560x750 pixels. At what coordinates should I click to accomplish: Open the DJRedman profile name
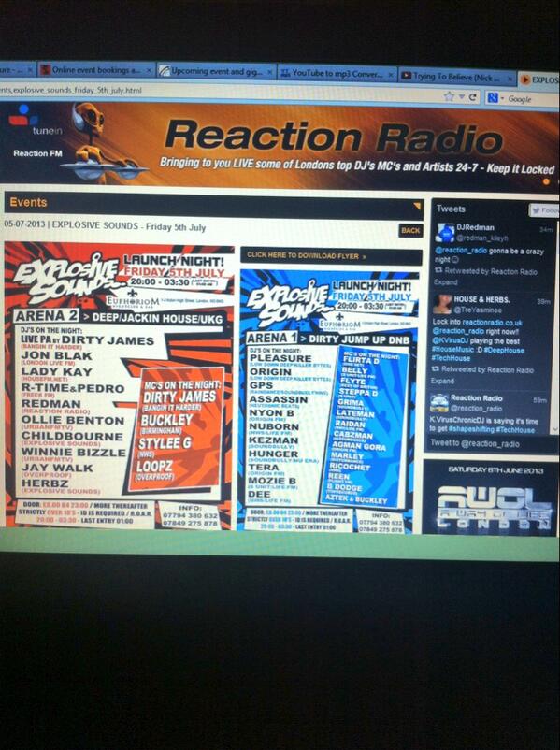point(475,227)
